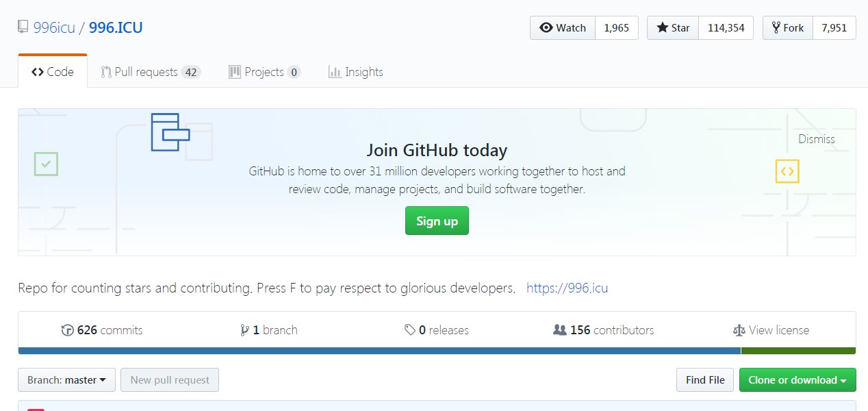
Task: Click the branch icon next to 1 branch
Action: 244,330
